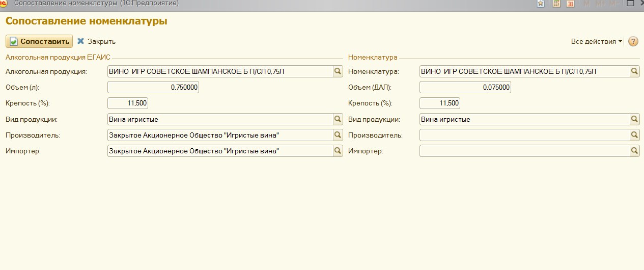Screen dimensions: 644x270
Task: Open the calculator from the title bar
Action: tap(556, 4)
